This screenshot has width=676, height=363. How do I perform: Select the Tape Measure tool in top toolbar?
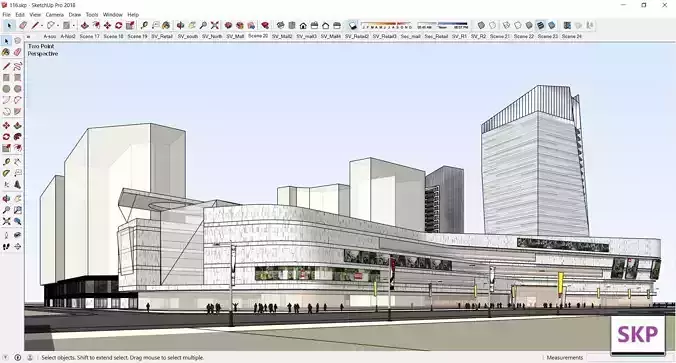click(144, 25)
